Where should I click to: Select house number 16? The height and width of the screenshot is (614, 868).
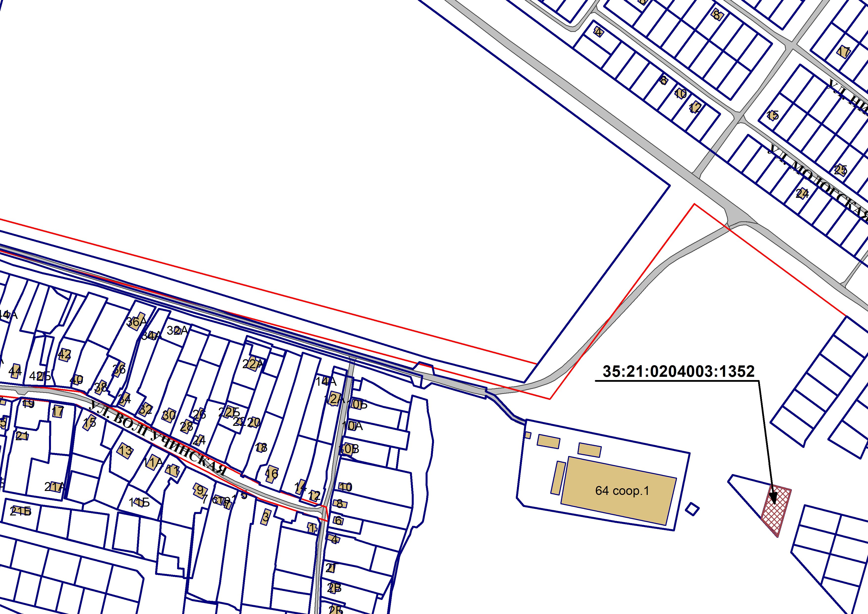(271, 473)
